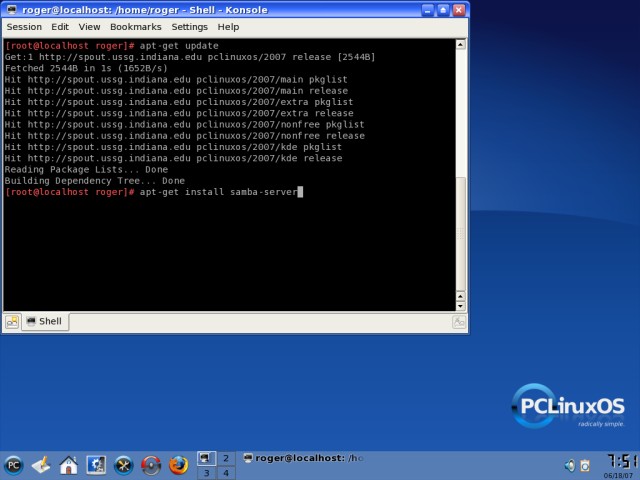
Task: Click the New Session icon beside the Shell tab
Action: [12, 322]
